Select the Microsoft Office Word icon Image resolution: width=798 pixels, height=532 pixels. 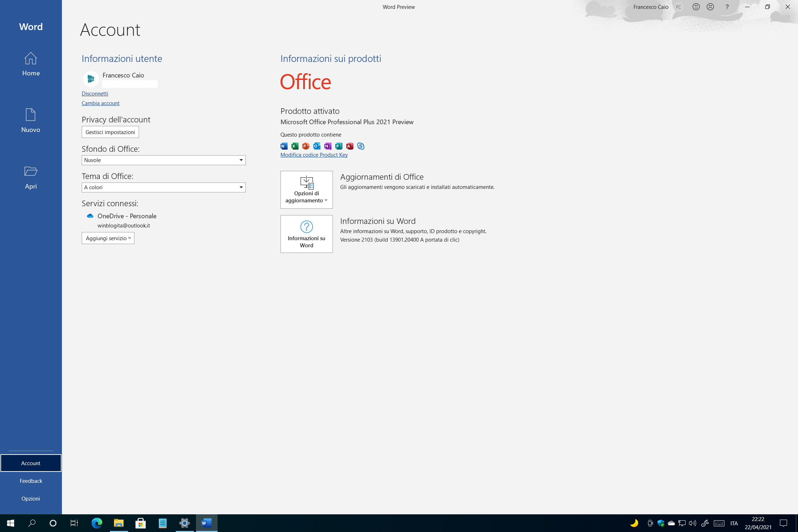(x=284, y=145)
